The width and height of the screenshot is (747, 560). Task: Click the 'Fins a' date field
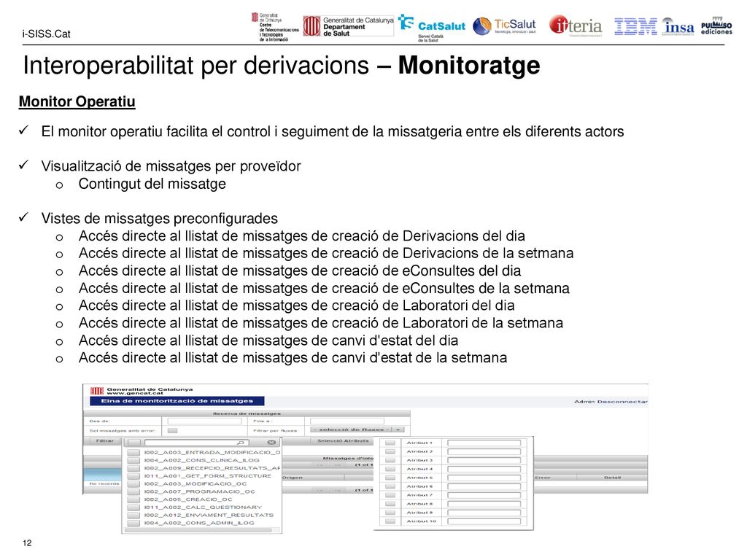click(x=347, y=421)
